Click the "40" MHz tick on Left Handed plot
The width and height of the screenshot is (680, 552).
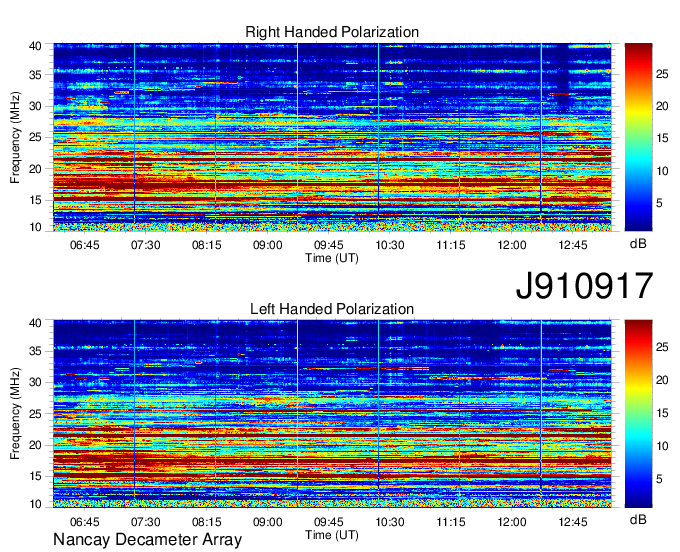click(x=35, y=323)
